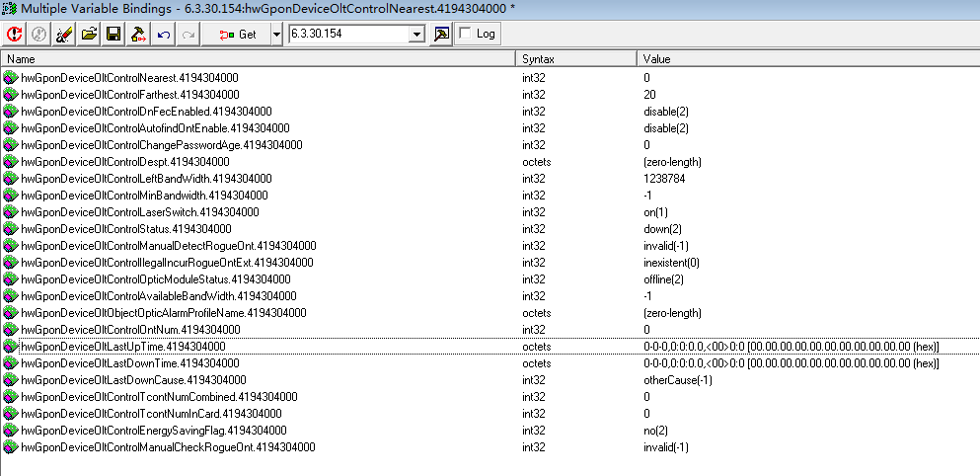Click the red refresh/restart icon in toolbar

15,35
